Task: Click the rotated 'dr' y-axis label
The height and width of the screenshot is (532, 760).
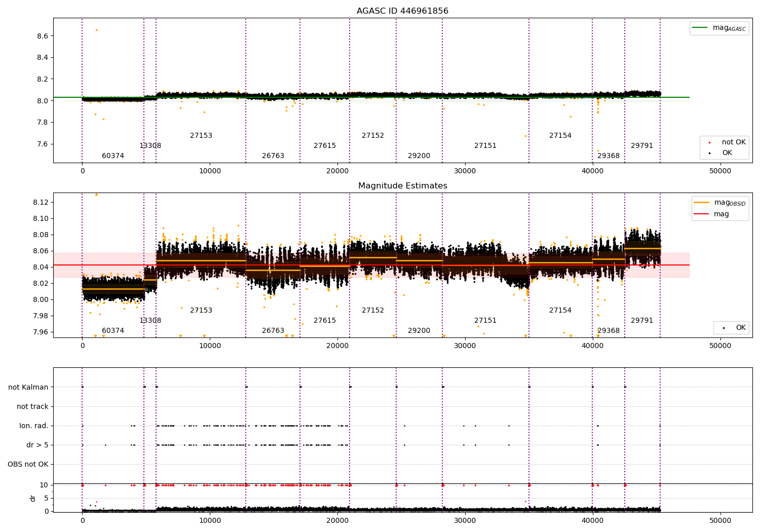Action: pos(33,498)
